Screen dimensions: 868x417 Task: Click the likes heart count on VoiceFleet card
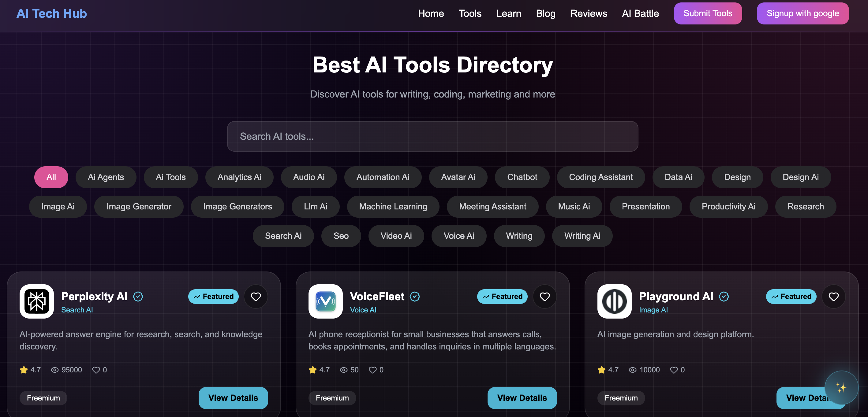[x=376, y=370]
